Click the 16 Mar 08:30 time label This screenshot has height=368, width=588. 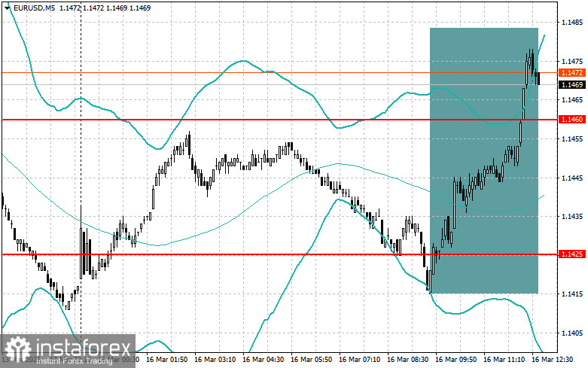(407, 360)
